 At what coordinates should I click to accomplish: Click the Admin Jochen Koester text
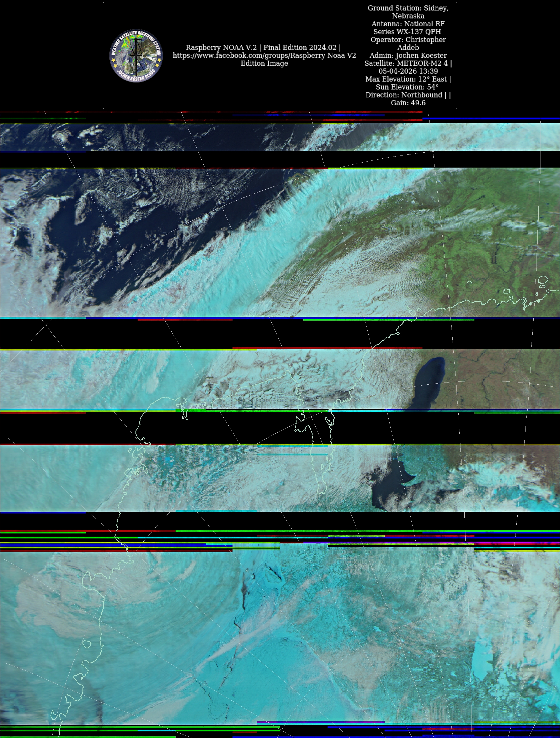click(408, 55)
